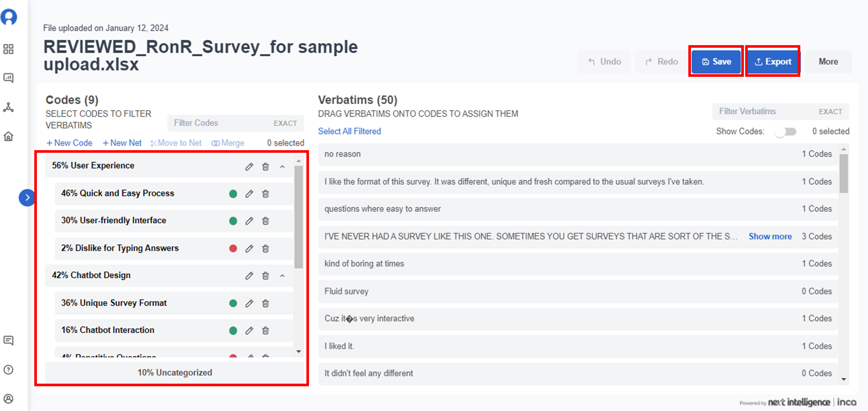Select 'I like the format of this survey' verbatim
Screen dimensions: 868x411
(x=578, y=181)
